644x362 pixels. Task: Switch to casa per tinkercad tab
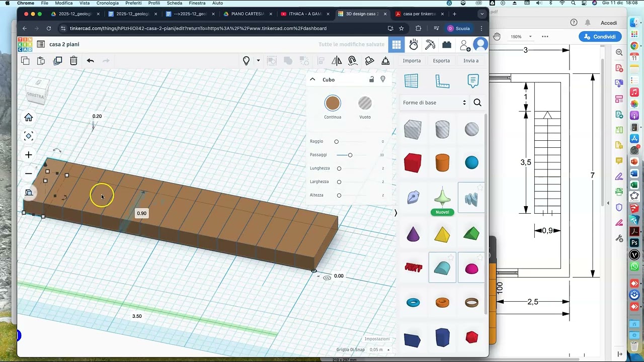point(419,14)
